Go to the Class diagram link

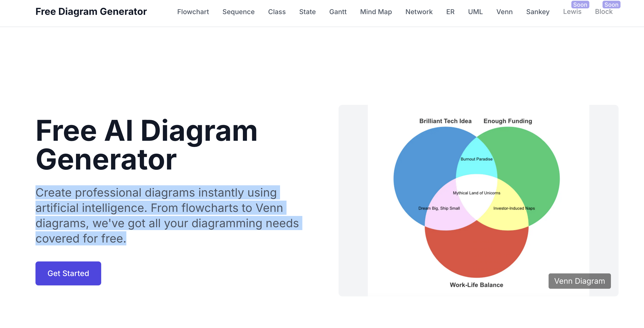pos(277,12)
